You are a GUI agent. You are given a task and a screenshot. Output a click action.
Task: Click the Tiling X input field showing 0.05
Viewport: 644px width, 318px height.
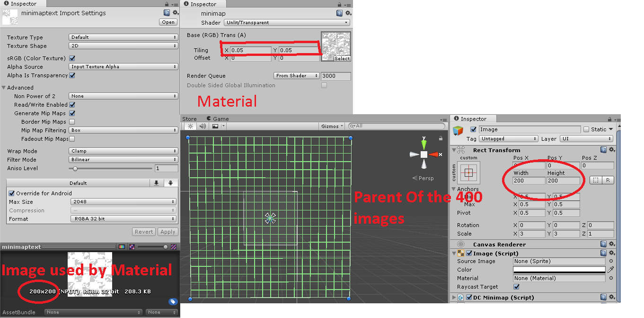tap(251, 50)
